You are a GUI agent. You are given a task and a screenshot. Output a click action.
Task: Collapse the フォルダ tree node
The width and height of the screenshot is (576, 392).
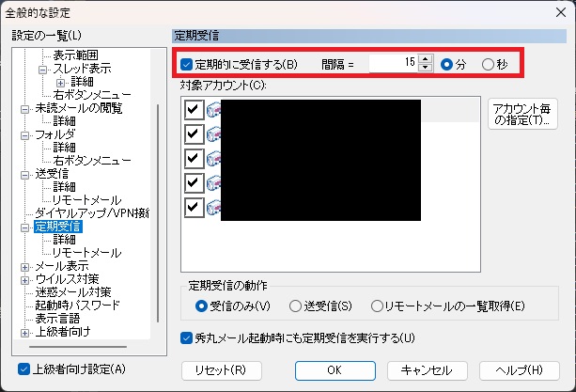click(x=25, y=135)
